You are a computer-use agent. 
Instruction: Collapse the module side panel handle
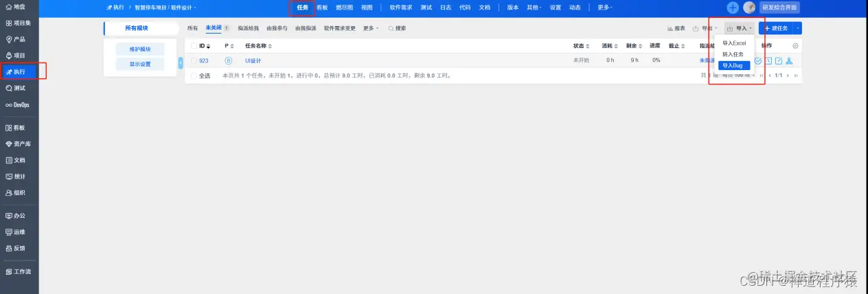point(181,63)
